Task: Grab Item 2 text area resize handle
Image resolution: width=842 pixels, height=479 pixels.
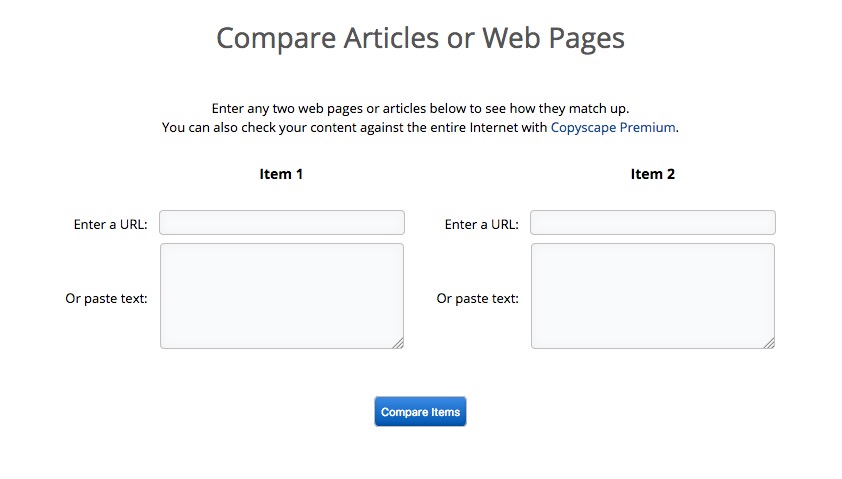Action: (x=769, y=343)
